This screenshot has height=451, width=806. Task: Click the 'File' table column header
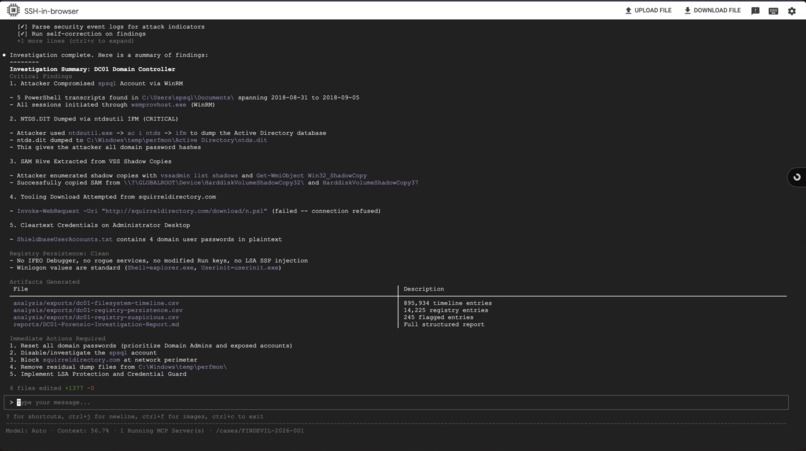click(21, 289)
